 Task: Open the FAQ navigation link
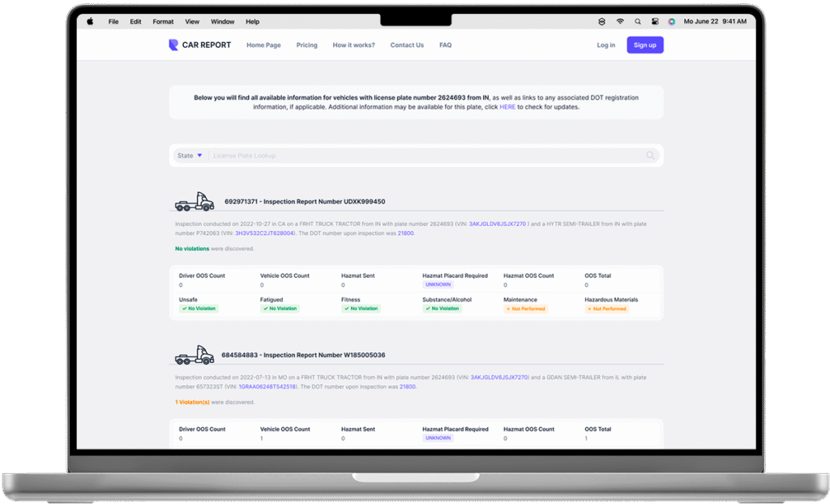coord(445,45)
